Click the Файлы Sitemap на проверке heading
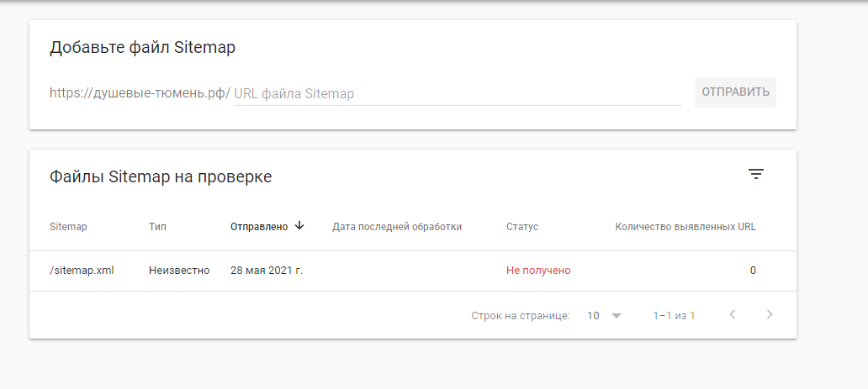The image size is (868, 389). click(161, 176)
